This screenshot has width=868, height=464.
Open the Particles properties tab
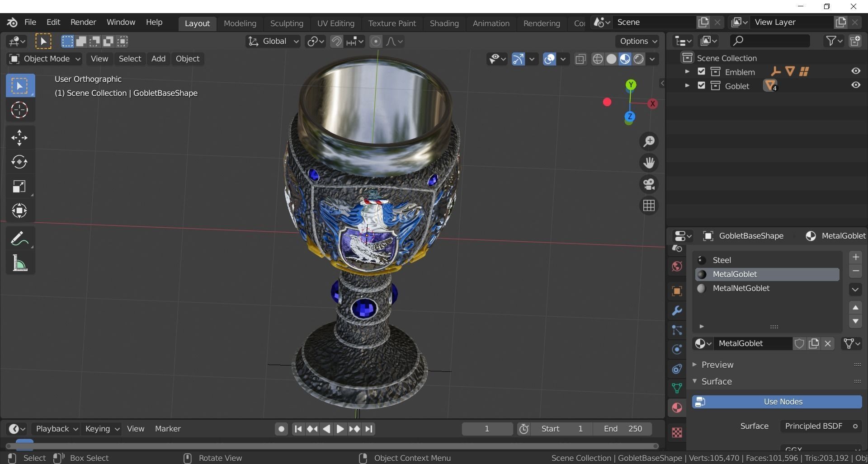point(677,330)
